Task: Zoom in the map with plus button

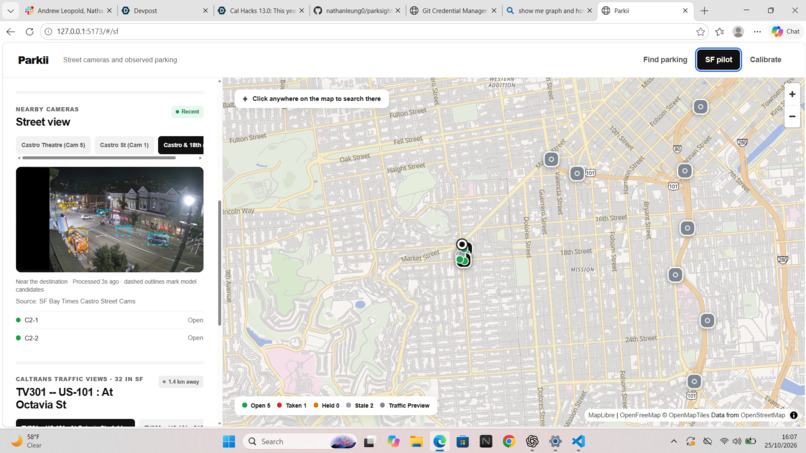Action: pos(792,94)
